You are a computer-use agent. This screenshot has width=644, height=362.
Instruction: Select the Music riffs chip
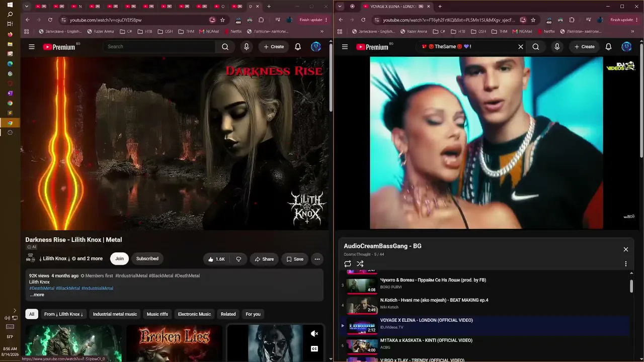(x=157, y=314)
